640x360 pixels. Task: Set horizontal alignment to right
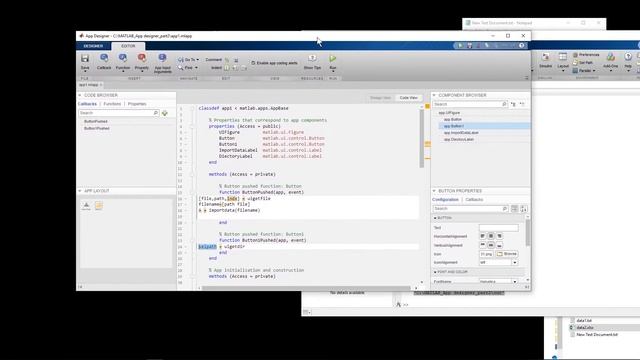pos(499,236)
